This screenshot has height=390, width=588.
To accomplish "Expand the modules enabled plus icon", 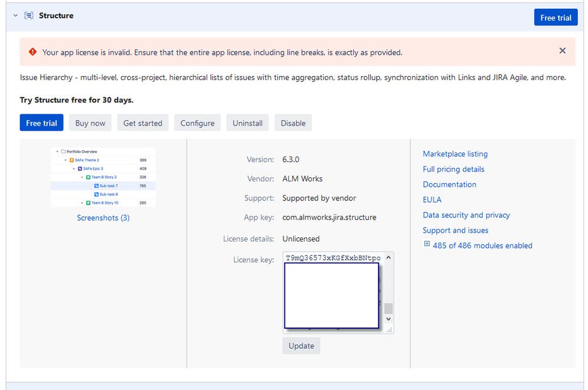I will 427,244.
